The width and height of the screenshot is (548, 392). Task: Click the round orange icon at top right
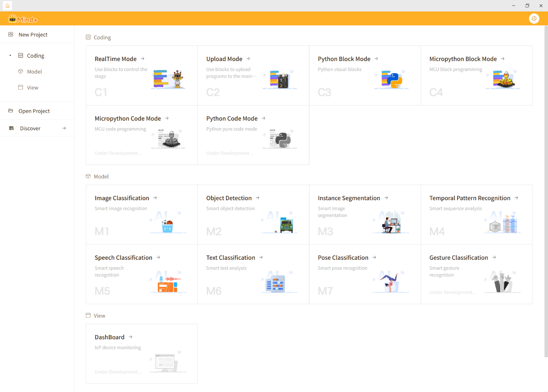tap(534, 18)
